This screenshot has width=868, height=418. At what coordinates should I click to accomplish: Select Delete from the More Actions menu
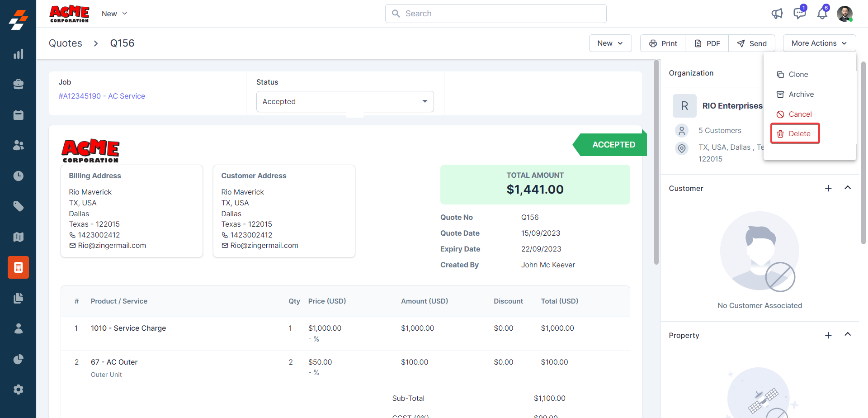click(795, 134)
